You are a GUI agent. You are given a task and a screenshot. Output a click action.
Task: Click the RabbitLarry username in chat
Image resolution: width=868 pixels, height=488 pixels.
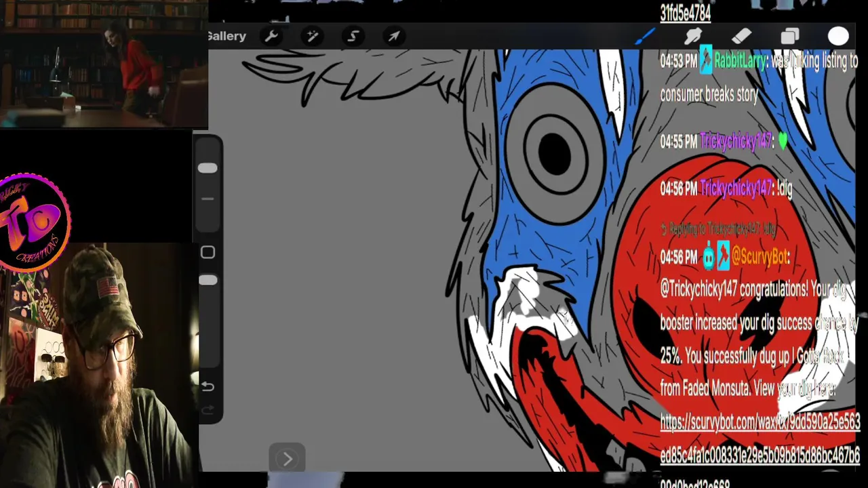740,61
